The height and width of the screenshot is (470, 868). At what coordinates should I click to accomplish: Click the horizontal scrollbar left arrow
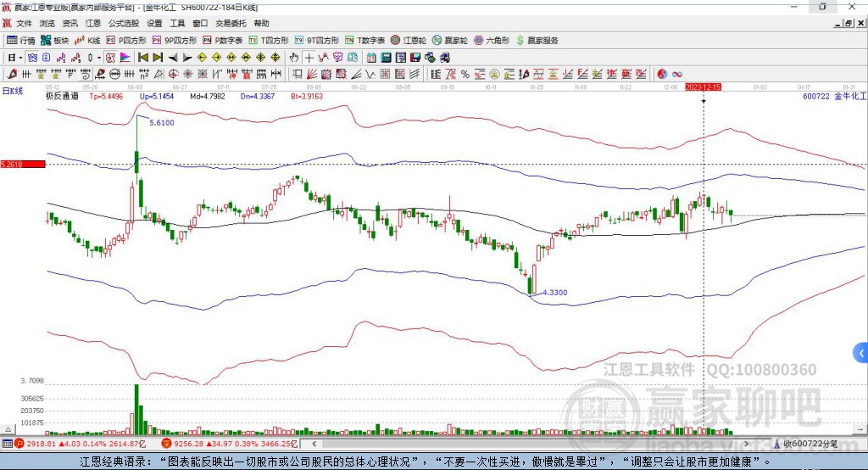point(314,444)
